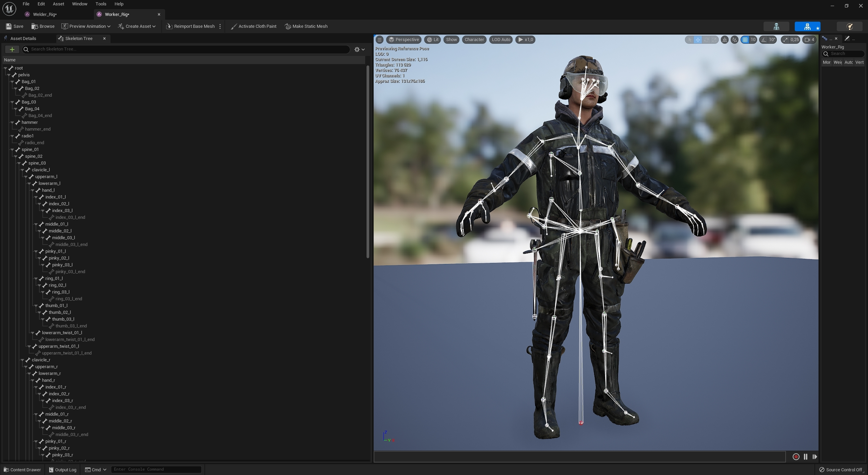
Task: Toggle scale snapping in viewport toolbar
Action: pyautogui.click(x=785, y=40)
